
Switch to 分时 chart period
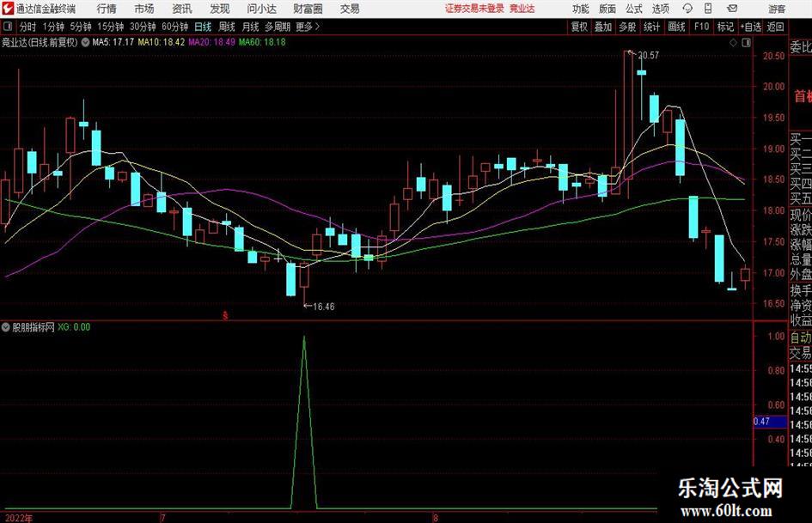(28, 27)
